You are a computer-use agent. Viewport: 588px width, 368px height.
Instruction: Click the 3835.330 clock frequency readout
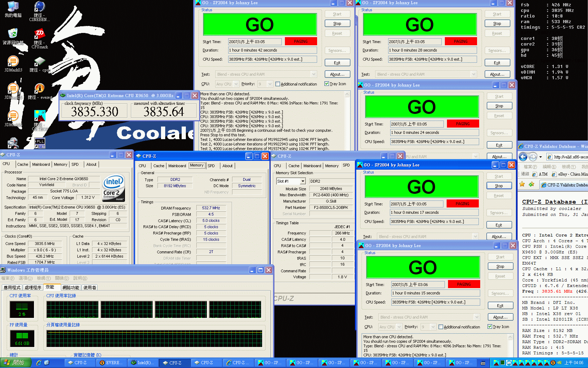94,112
